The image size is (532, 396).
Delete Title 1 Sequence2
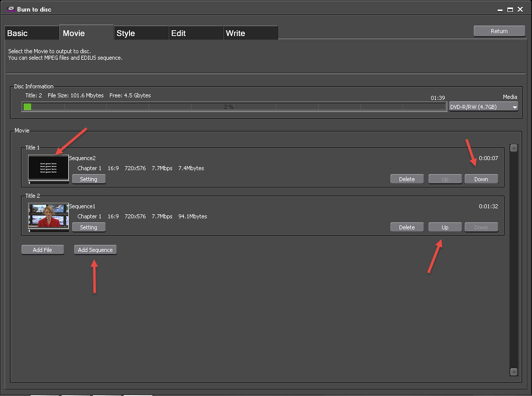407,179
